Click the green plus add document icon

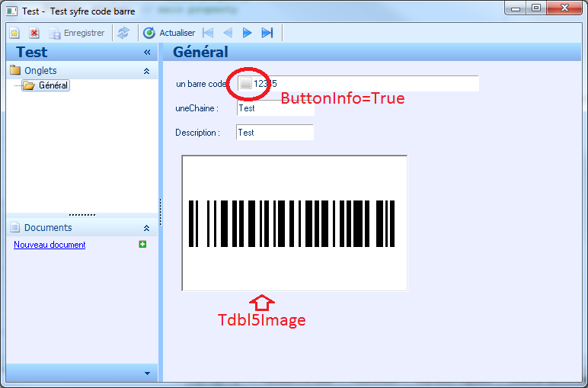142,244
